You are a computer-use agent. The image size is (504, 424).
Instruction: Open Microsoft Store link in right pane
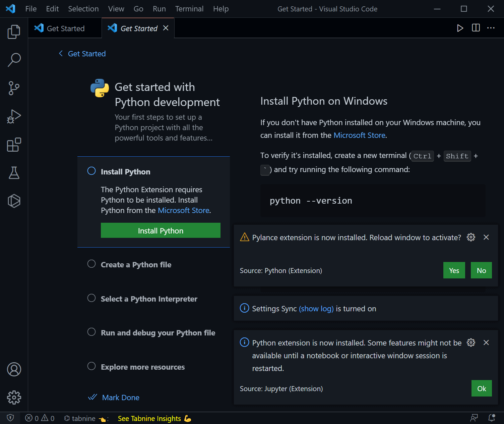click(360, 135)
